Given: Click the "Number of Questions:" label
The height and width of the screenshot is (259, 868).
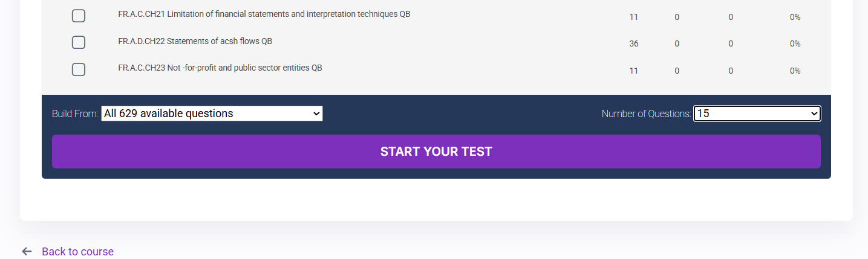Looking at the screenshot, I should tap(646, 114).
